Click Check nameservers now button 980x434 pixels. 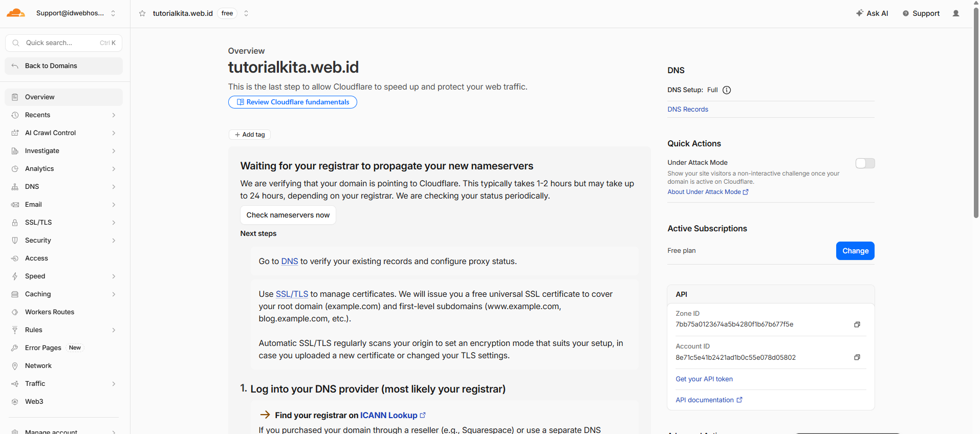[x=288, y=215]
